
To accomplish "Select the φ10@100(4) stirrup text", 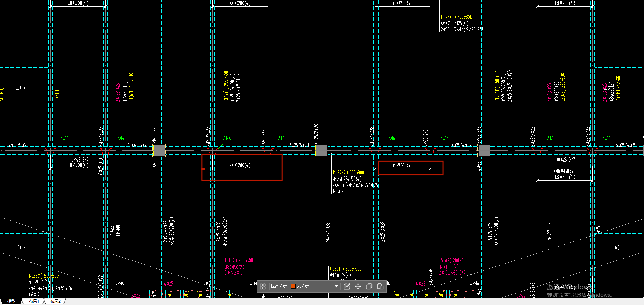I will (39, 282).
